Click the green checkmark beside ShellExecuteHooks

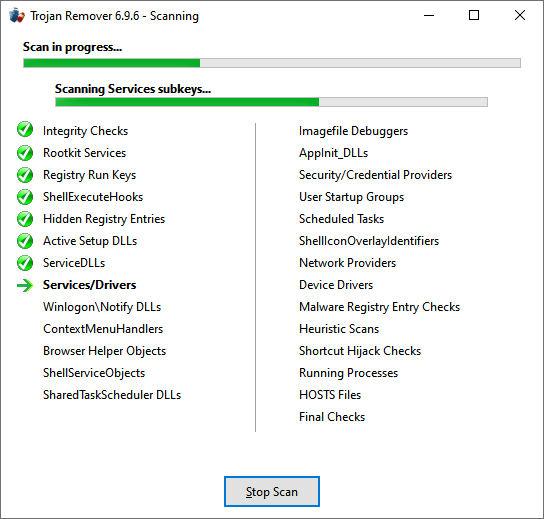click(x=25, y=197)
